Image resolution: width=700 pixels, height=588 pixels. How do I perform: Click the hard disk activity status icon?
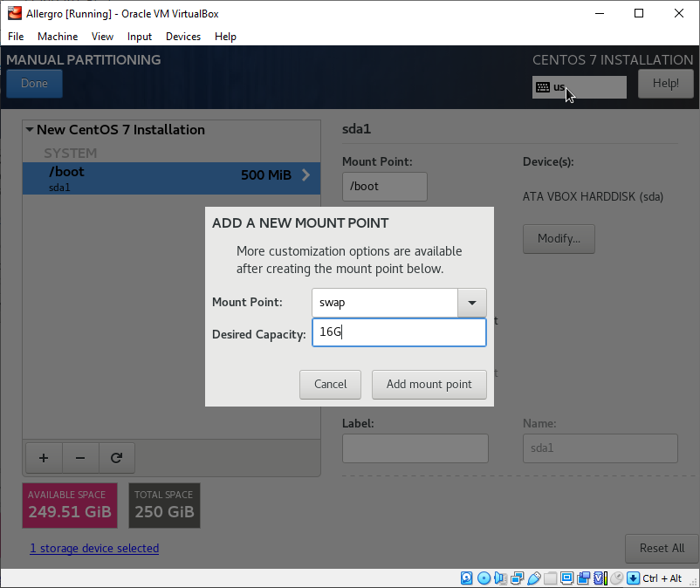(466, 578)
